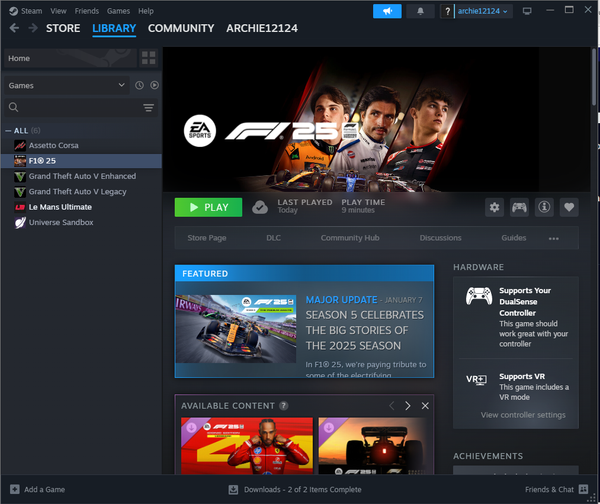Viewport: 600px width, 504px height.
Task: Add F1 25 to favorites with heart icon
Action: click(570, 207)
